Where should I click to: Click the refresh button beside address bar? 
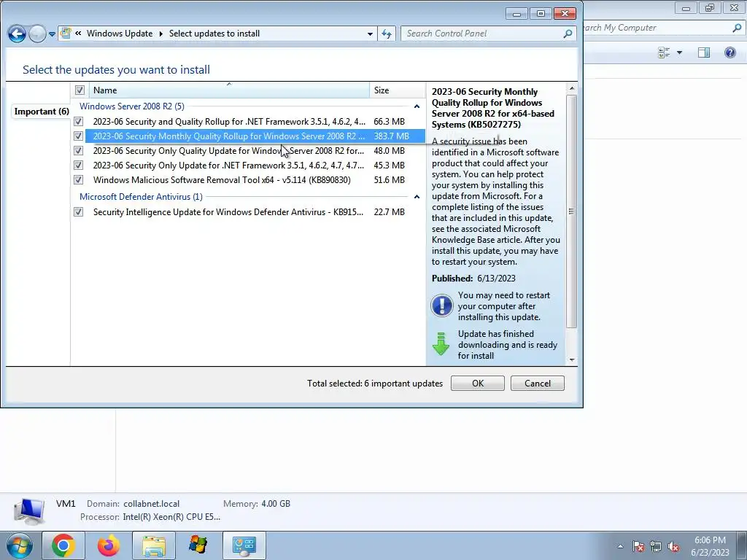387,34
